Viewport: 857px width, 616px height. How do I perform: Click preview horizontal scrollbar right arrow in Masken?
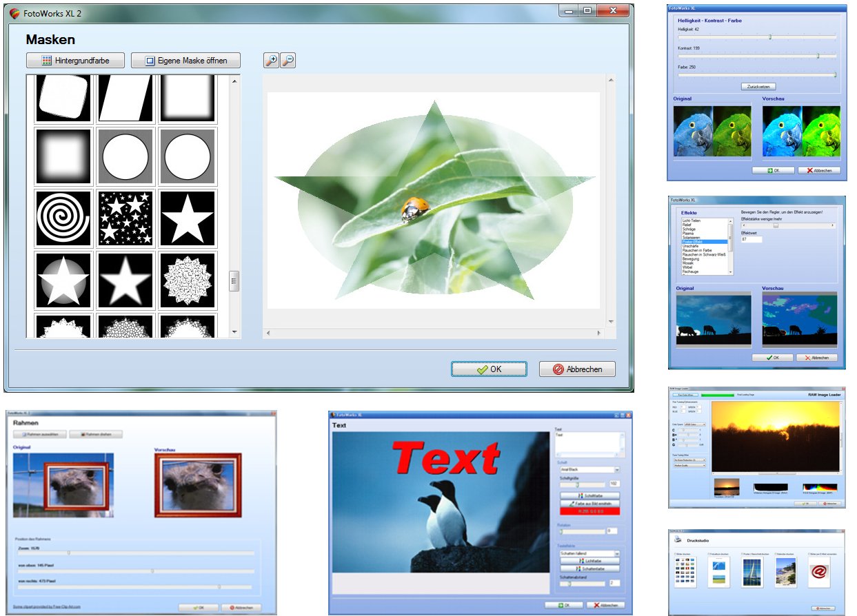599,333
